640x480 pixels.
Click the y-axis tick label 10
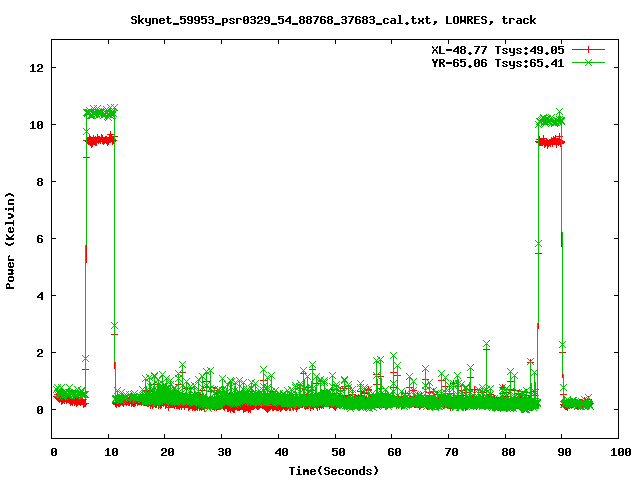36,125
